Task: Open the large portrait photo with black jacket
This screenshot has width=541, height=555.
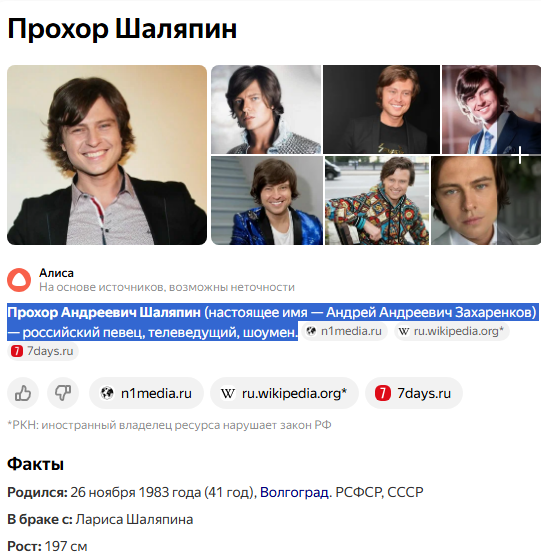Action: pyautogui.click(x=107, y=155)
